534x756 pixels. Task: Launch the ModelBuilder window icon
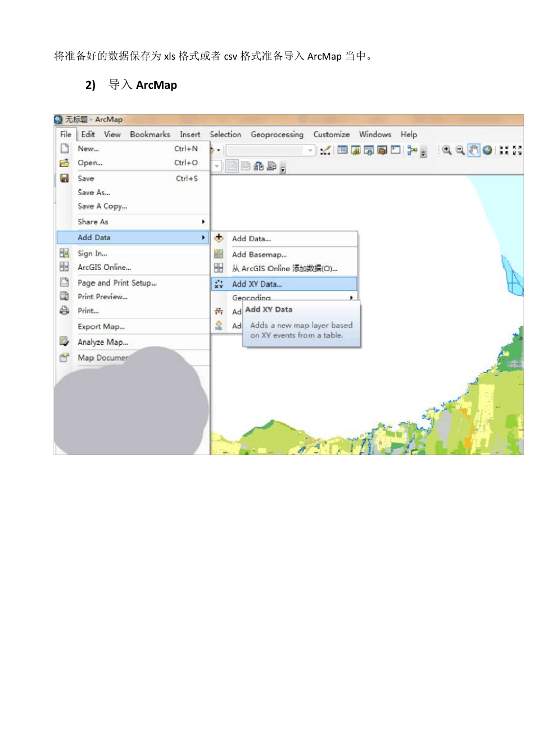[413, 150]
